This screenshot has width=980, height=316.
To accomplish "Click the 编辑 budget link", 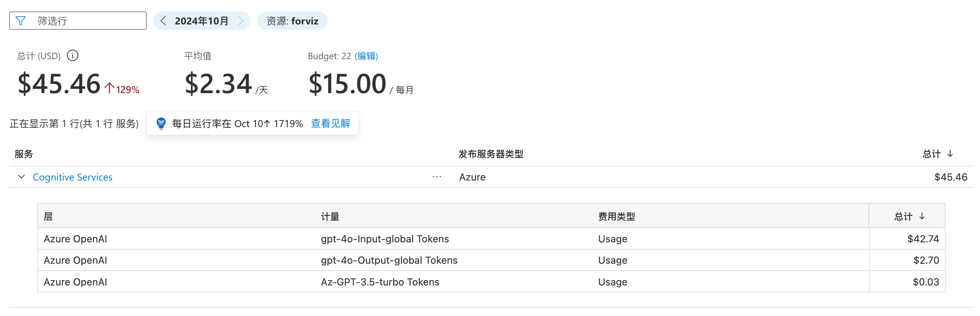I will (366, 56).
